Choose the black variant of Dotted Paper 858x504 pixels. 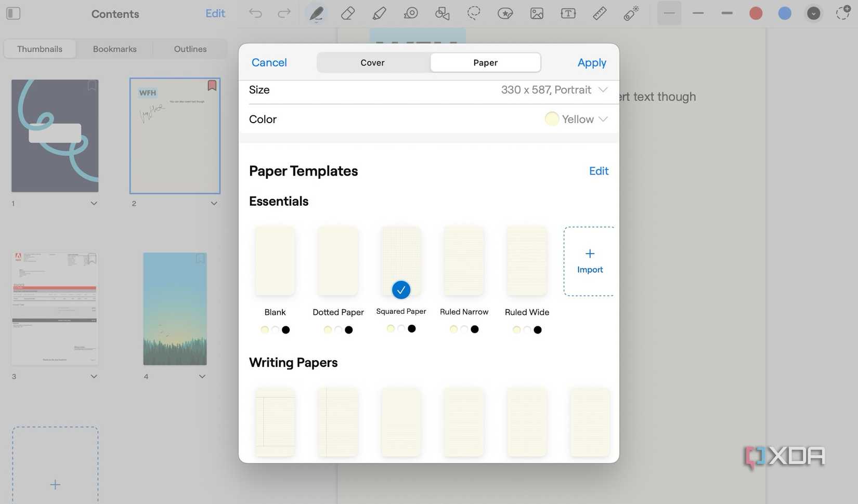(x=349, y=329)
